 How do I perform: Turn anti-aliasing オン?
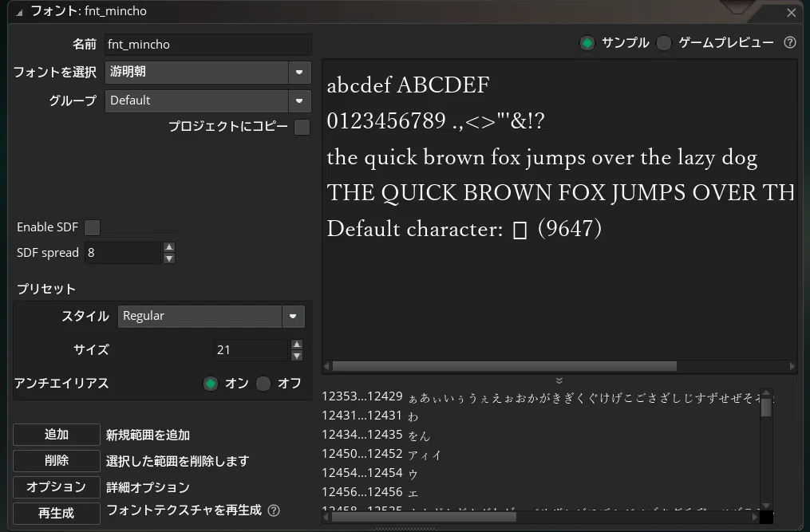(x=211, y=383)
